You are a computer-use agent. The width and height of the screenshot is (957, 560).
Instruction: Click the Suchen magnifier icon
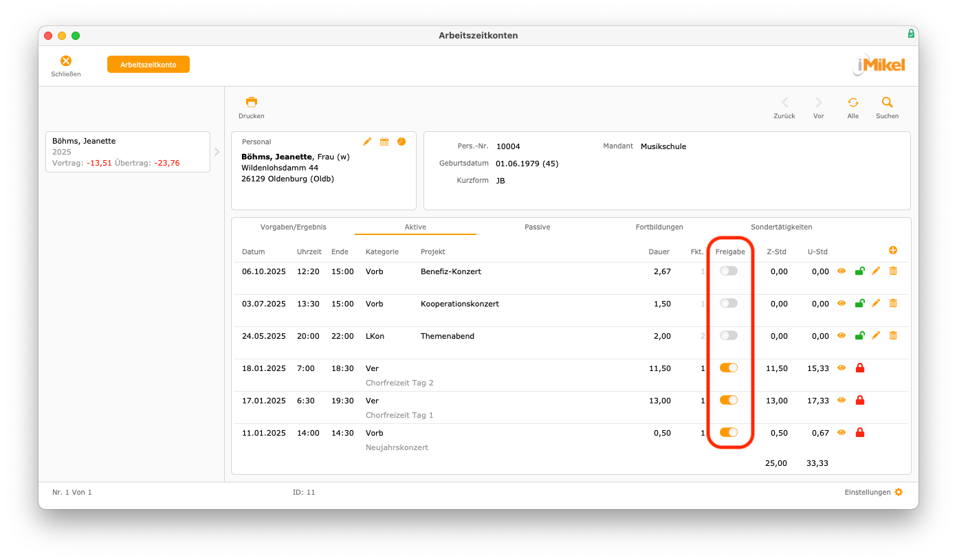coord(887,102)
